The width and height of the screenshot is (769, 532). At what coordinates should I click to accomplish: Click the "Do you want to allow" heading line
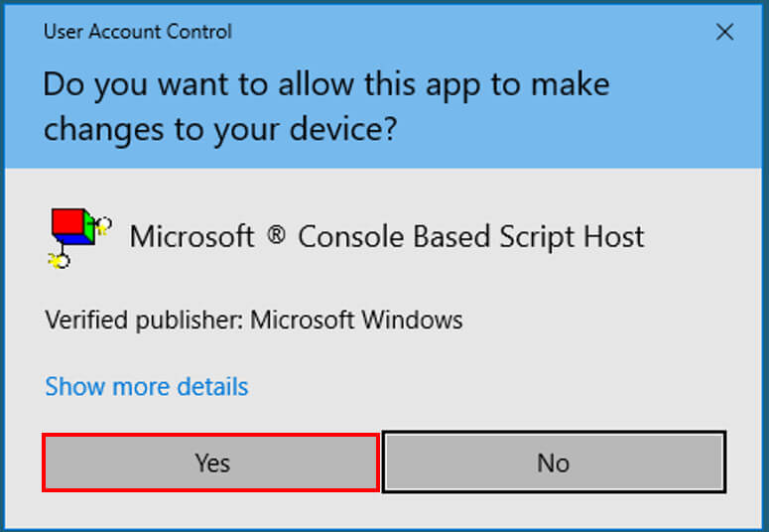325,84
